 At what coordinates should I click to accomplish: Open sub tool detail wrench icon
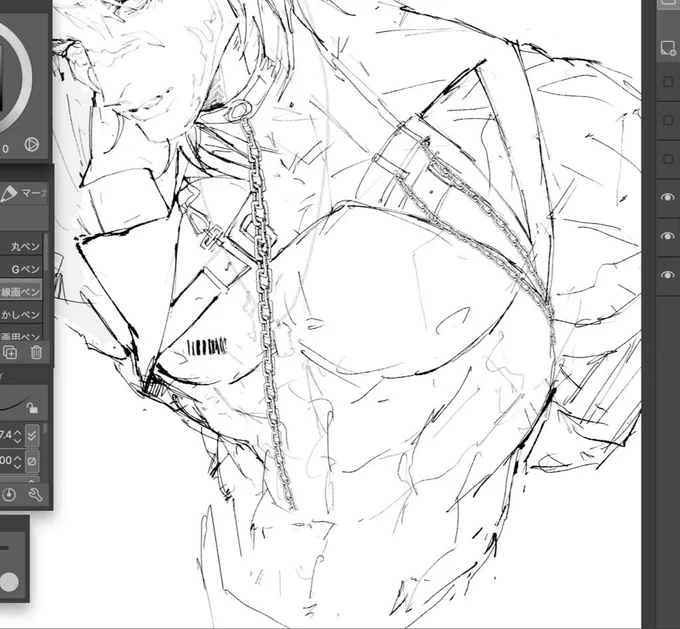coord(35,495)
